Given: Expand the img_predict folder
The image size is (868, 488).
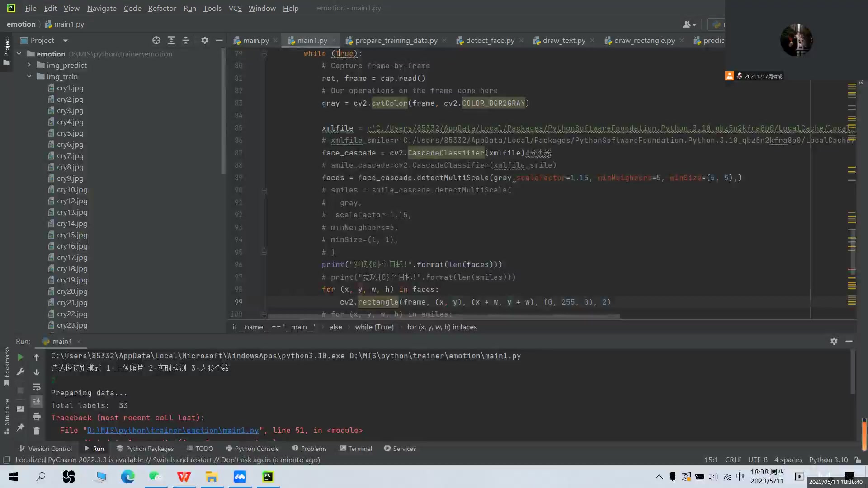Looking at the screenshot, I should 29,65.
